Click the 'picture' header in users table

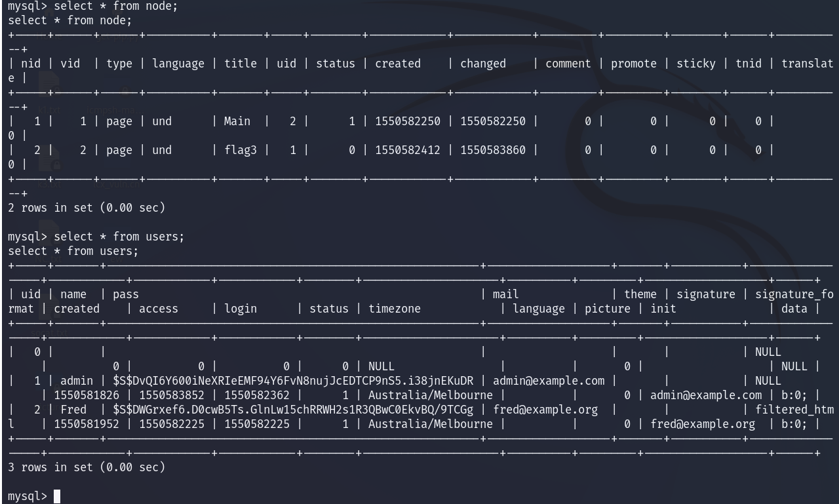pos(608,309)
